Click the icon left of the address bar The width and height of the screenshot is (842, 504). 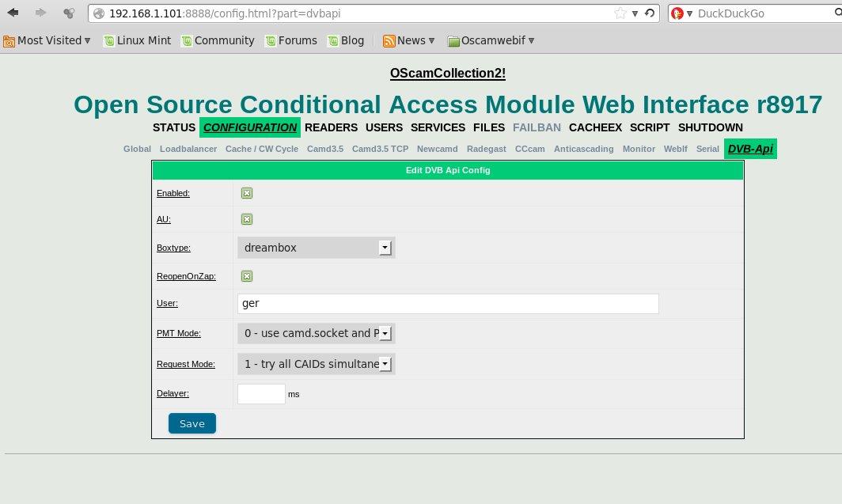pos(69,13)
